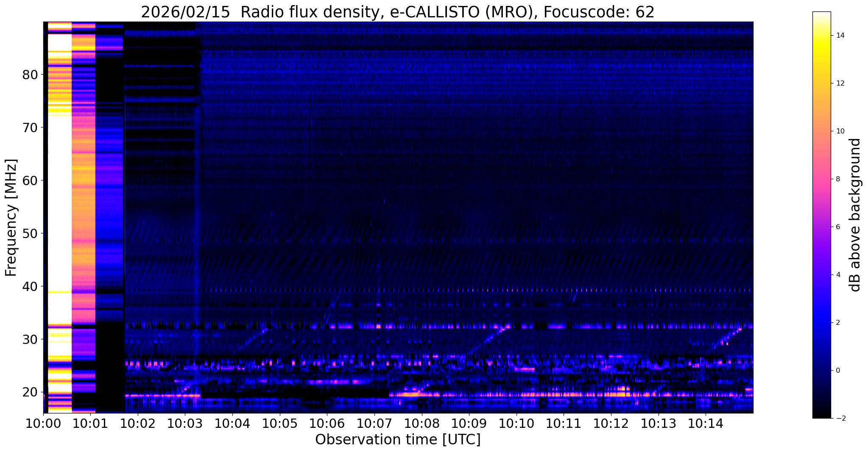Select the 10:11 time tick label
This screenshot has width=868, height=452.
click(x=564, y=424)
